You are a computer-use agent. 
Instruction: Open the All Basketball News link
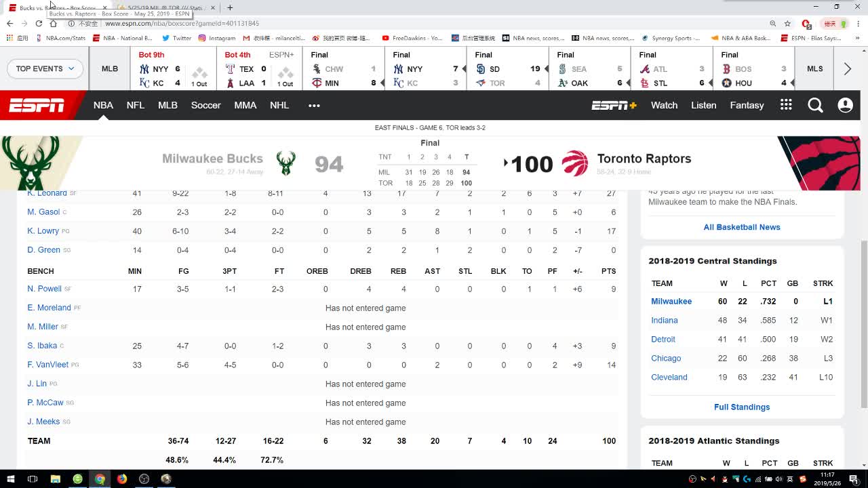(x=742, y=227)
